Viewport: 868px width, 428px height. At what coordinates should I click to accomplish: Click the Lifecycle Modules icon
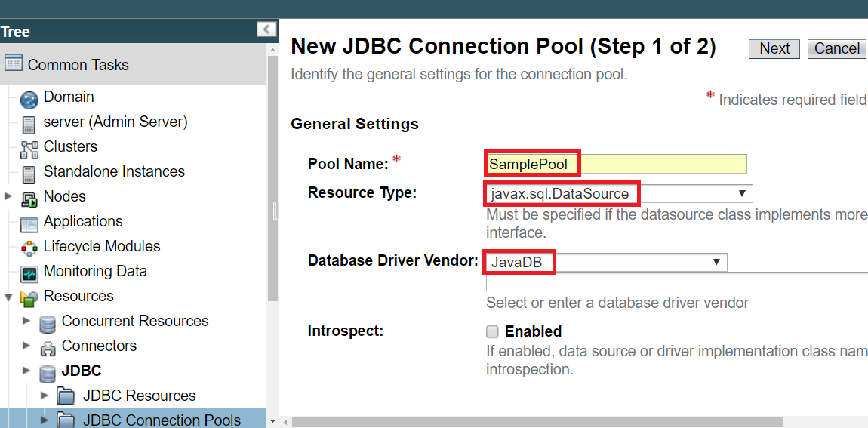pyautogui.click(x=29, y=248)
